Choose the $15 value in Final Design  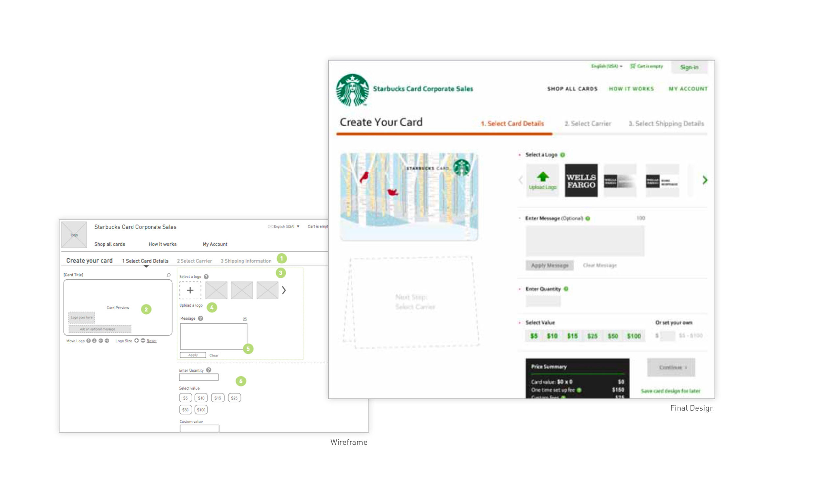572,336
